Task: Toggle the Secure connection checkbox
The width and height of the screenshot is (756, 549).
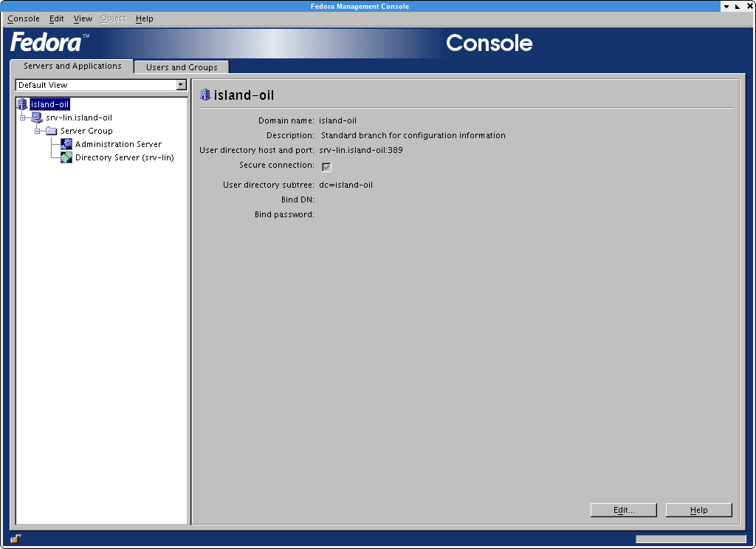Action: click(x=326, y=167)
